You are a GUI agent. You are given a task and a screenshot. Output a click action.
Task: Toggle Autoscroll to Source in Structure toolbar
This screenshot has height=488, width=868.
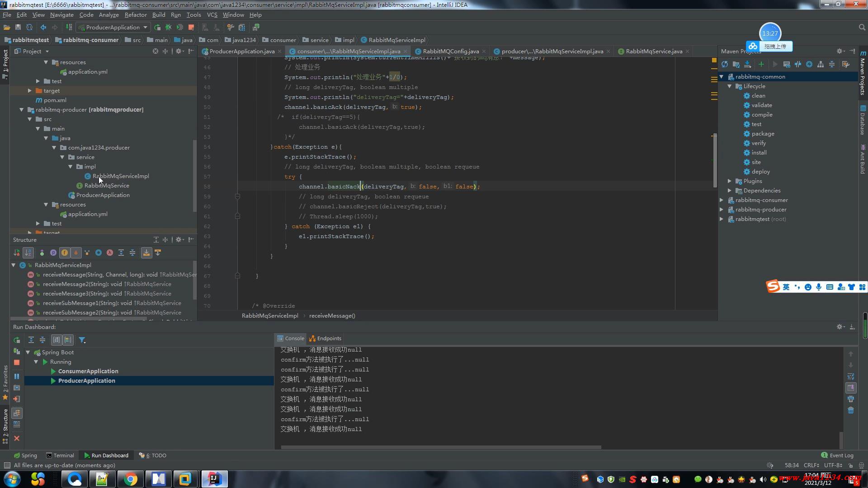click(x=146, y=253)
